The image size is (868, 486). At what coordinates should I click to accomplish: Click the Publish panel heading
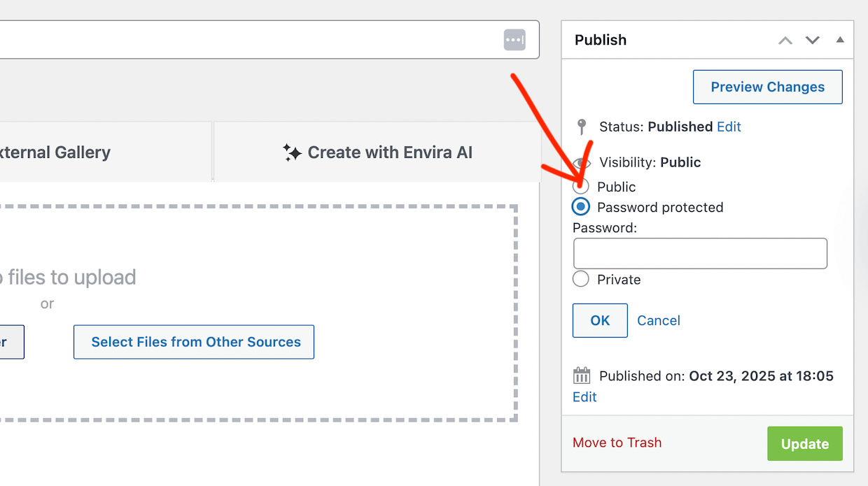[601, 40]
